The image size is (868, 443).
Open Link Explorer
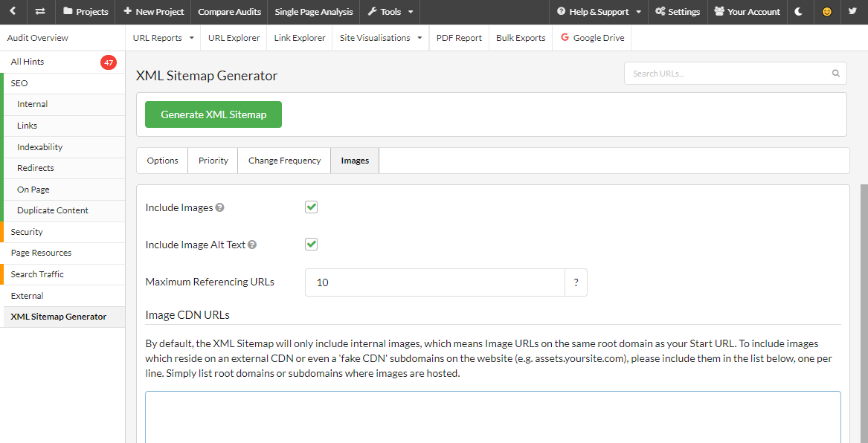pyautogui.click(x=300, y=38)
